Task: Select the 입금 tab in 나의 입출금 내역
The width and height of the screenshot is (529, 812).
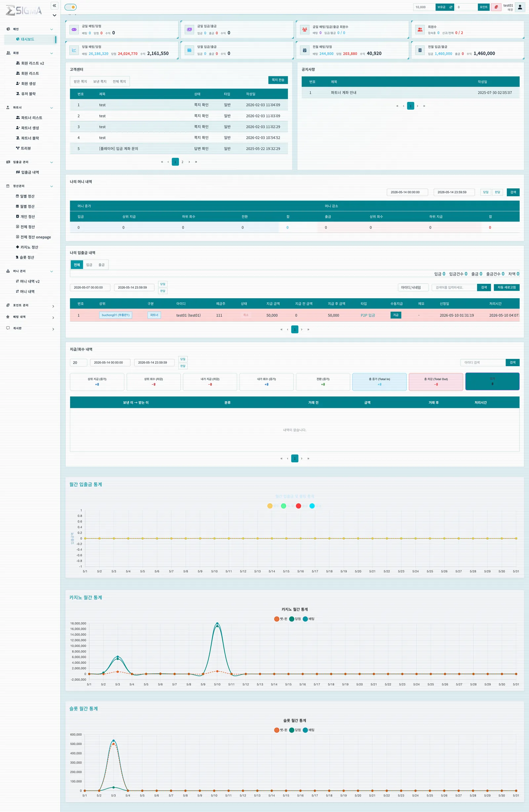Action: click(89, 265)
